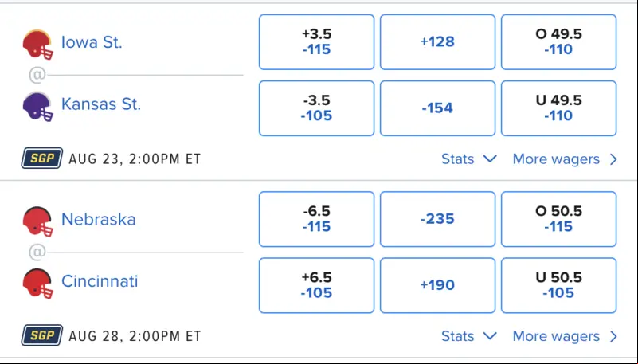Select Cincinnati +190 moneyline
Viewport: 638px width, 364px height.
[x=437, y=285]
